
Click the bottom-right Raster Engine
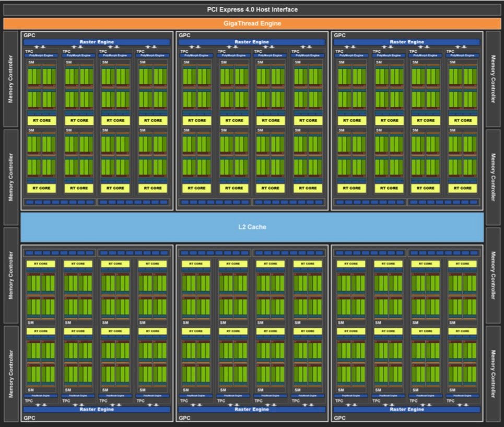(x=407, y=409)
